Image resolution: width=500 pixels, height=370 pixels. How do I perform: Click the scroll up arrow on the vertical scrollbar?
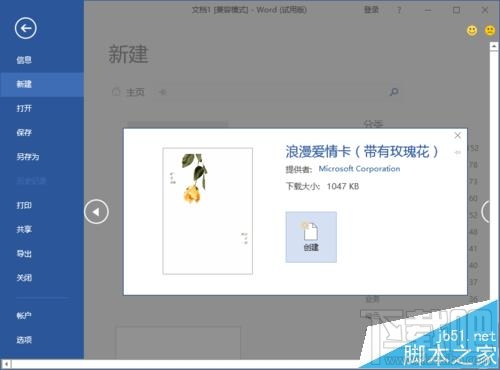pyautogui.click(x=494, y=46)
